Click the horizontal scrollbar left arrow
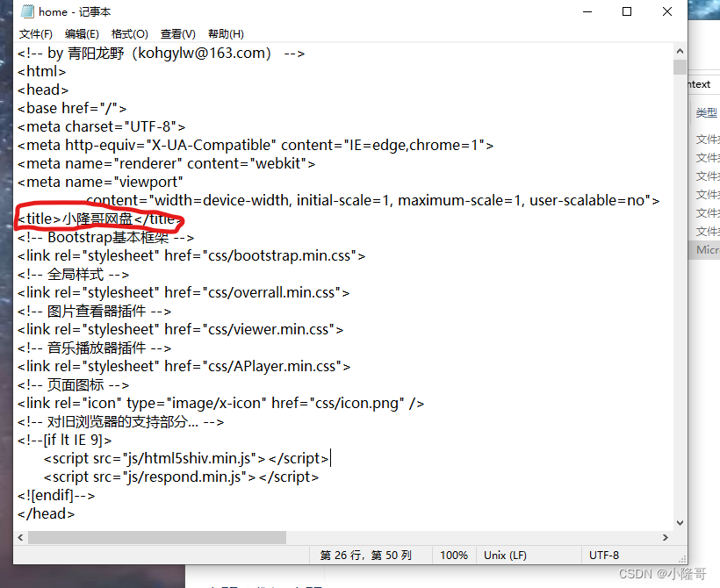This screenshot has width=720, height=588. pyautogui.click(x=20, y=537)
